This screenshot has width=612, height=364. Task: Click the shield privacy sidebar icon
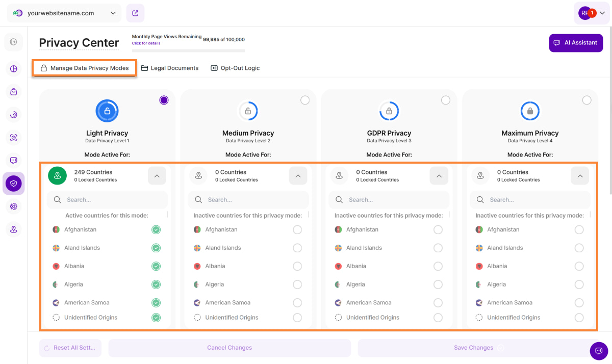(13, 184)
